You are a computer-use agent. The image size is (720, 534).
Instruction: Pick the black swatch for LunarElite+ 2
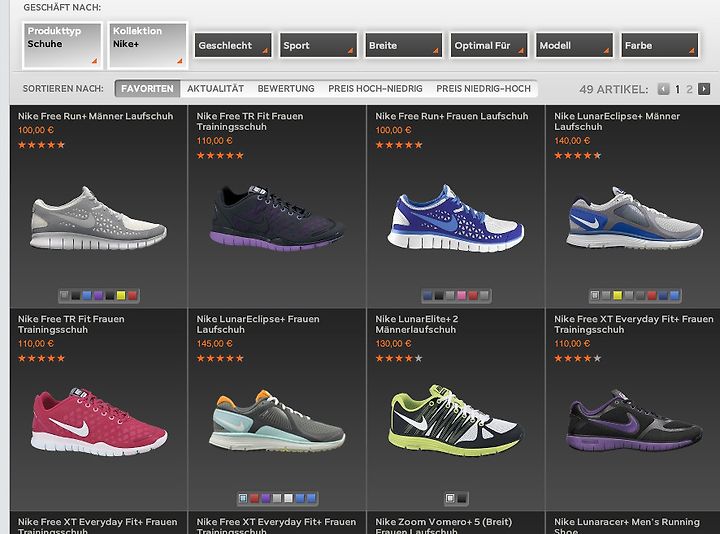coord(461,498)
